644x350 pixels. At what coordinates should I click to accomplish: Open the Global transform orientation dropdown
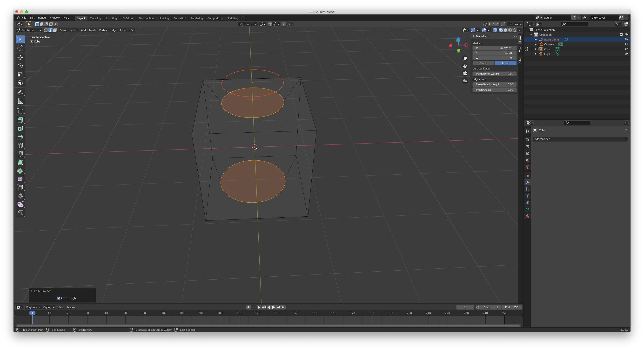click(248, 24)
